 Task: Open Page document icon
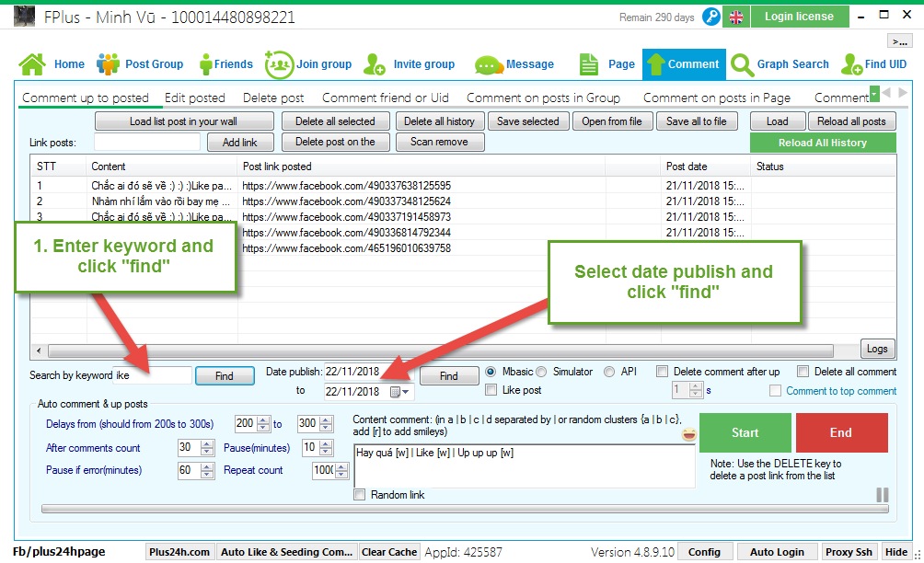pyautogui.click(x=589, y=64)
